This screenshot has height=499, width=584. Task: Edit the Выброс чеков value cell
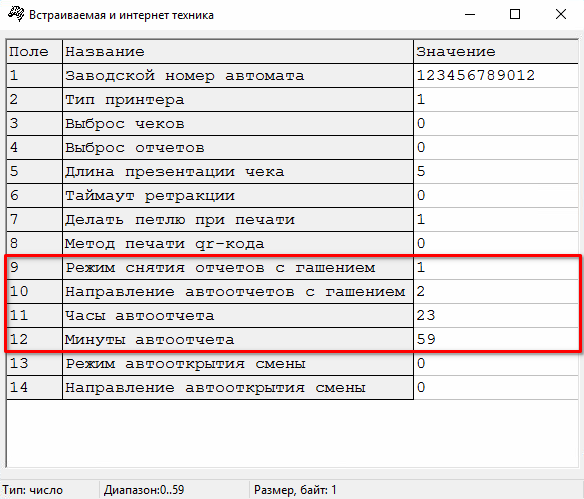(x=496, y=123)
